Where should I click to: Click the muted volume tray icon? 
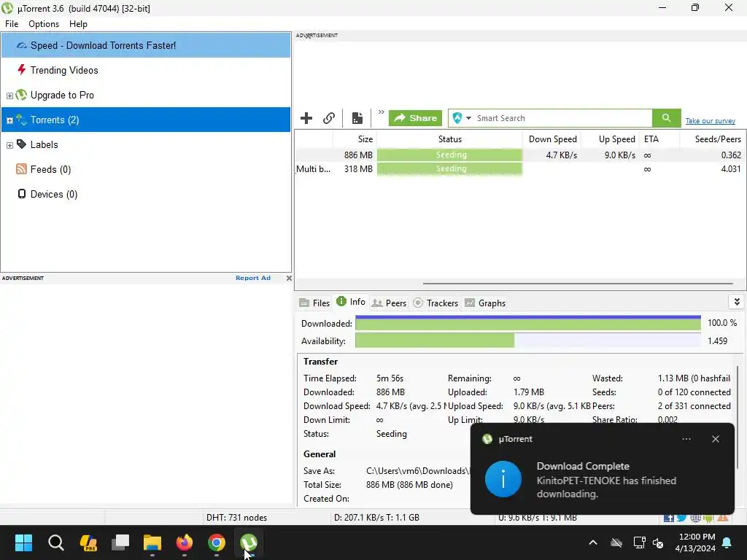point(658,542)
